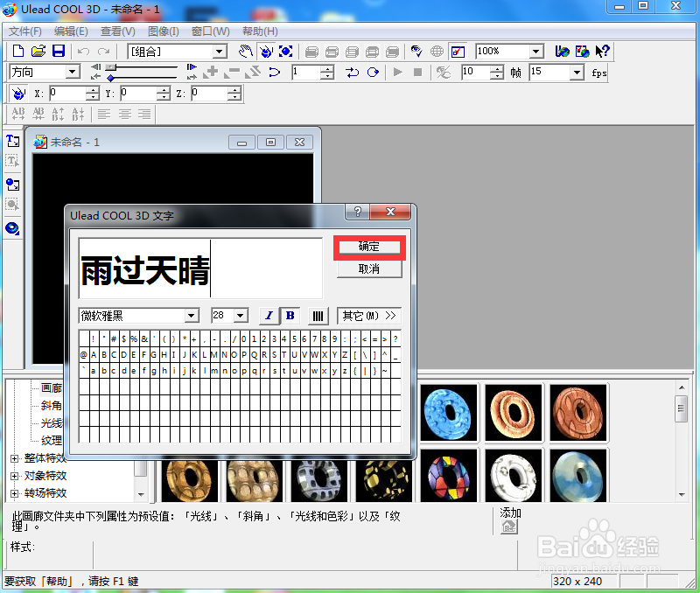
Task: Toggle vertical text bars button
Action: [x=318, y=316]
